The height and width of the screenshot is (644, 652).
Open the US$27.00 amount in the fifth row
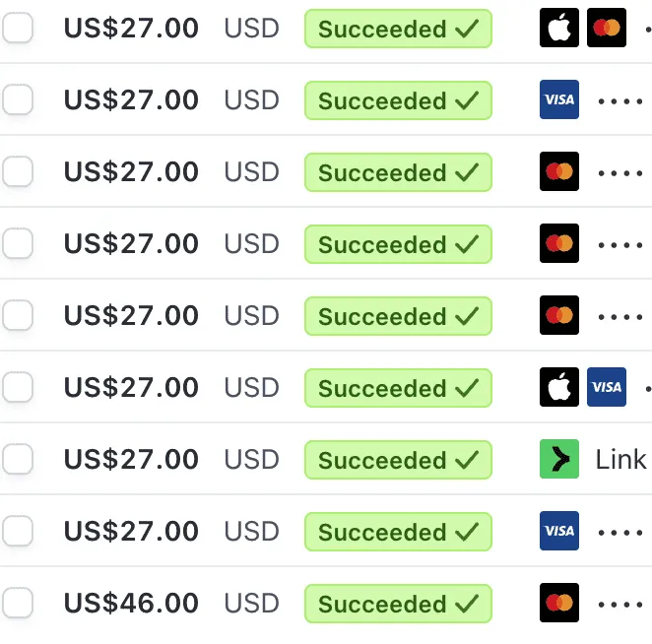[131, 315]
